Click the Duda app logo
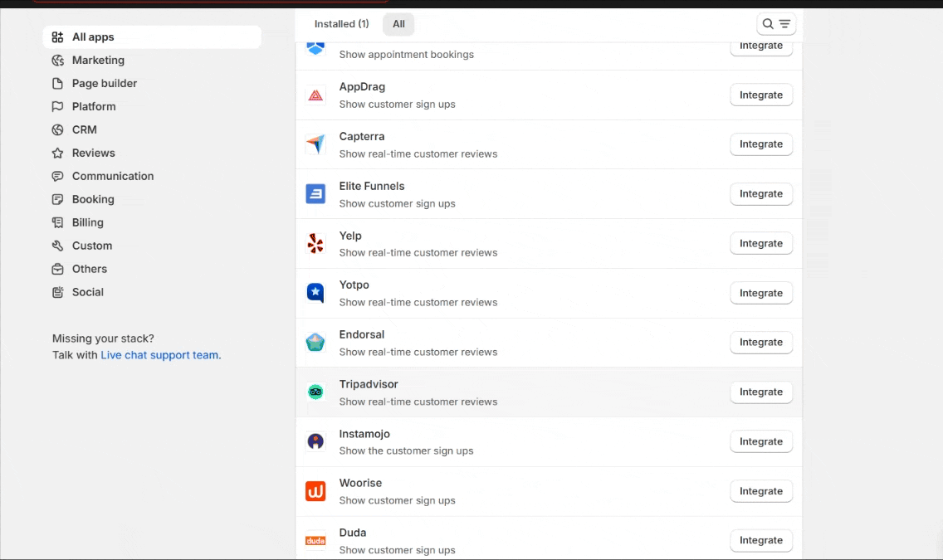Image resolution: width=943 pixels, height=560 pixels. (315, 541)
